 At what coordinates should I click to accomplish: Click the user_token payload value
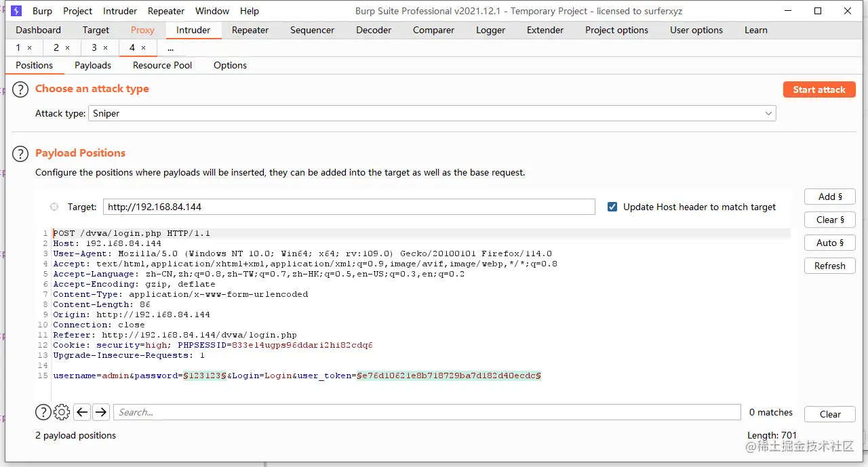click(x=449, y=375)
